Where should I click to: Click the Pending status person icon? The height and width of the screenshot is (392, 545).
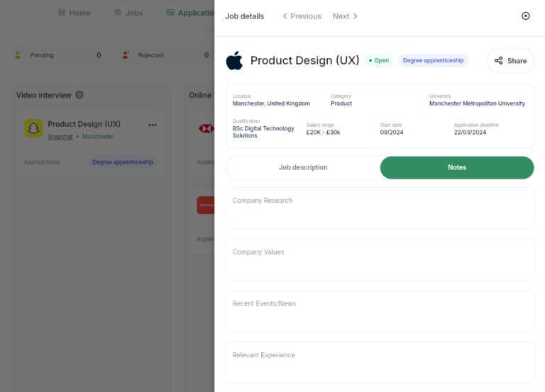pyautogui.click(x=18, y=55)
